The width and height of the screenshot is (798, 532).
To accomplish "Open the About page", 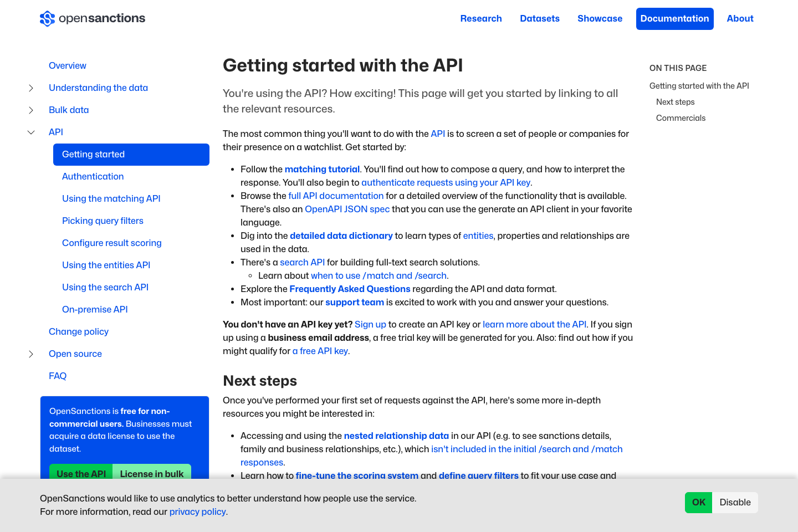I will 740,18.
